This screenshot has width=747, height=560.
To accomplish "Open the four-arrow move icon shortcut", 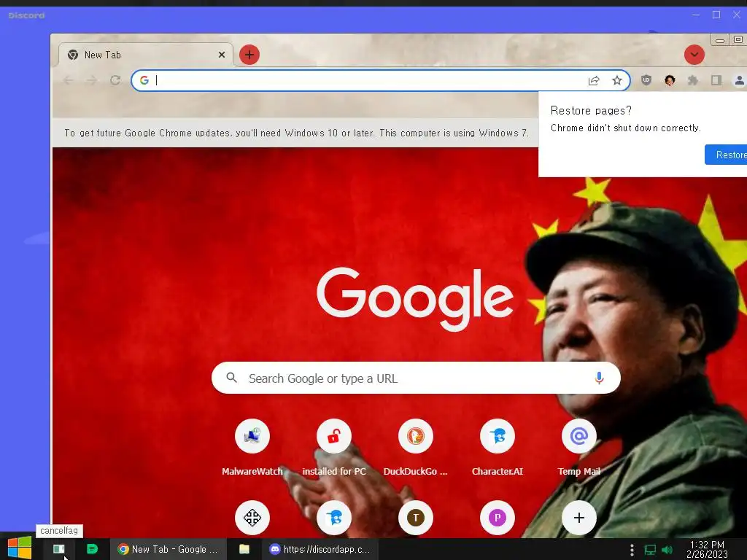I will [x=252, y=518].
